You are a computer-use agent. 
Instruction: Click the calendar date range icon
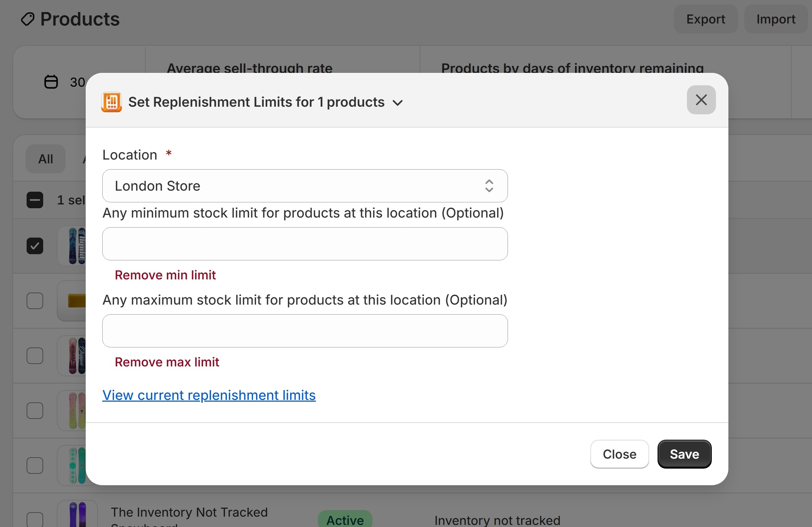51,82
